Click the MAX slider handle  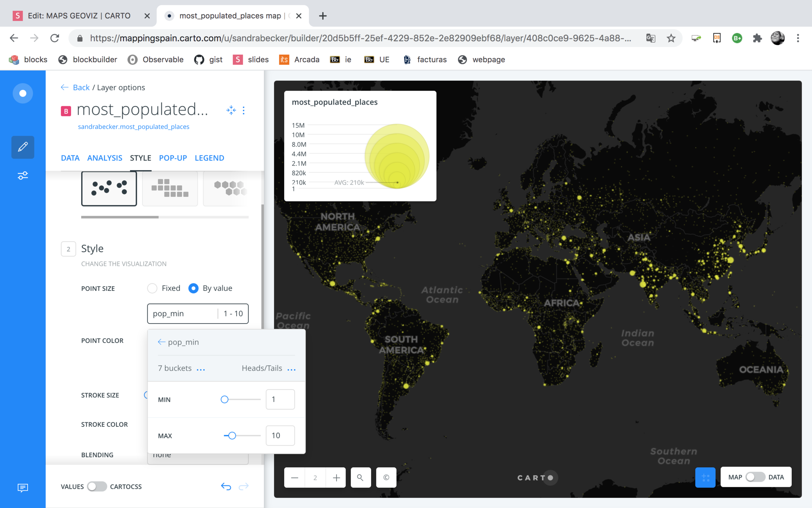[x=232, y=436]
